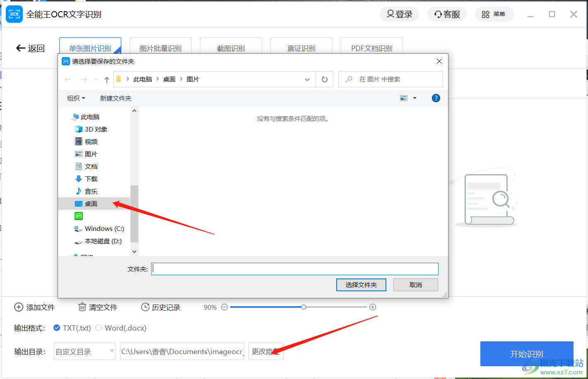Click dialog Back navigation arrow

click(68, 79)
